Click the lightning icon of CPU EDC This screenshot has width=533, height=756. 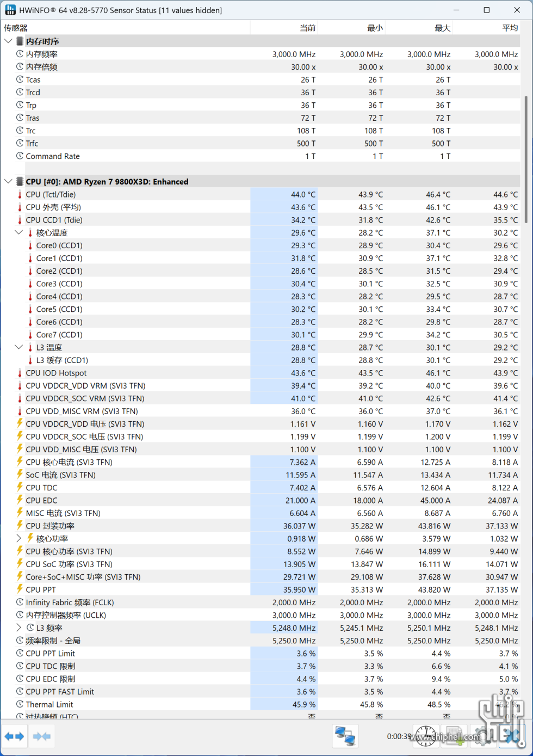[20, 500]
